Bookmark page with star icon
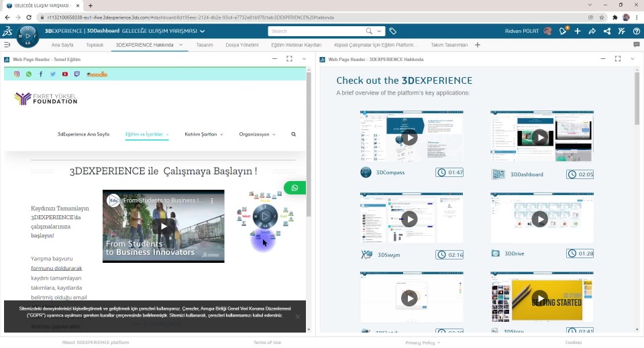Screen dimensions: 644x348 [x=602, y=17]
